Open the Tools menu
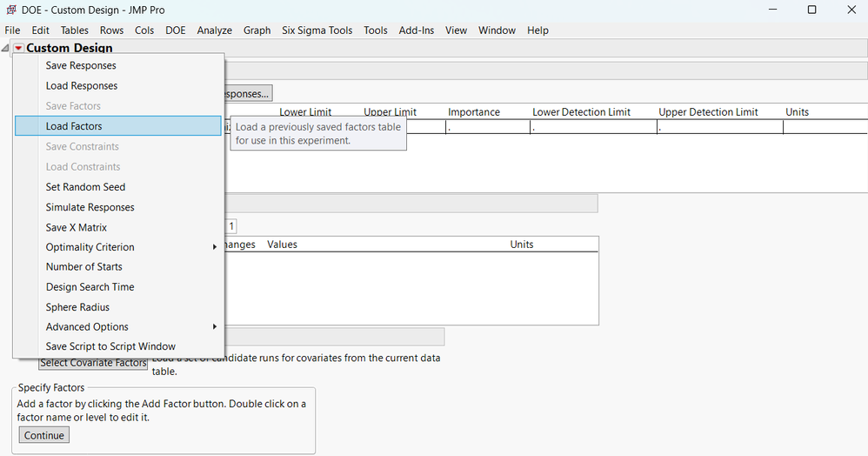Viewport: 868px width, 456px height. click(x=376, y=30)
